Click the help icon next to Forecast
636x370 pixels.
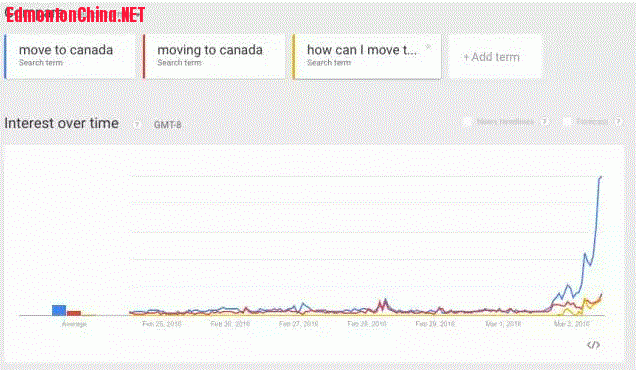click(x=618, y=121)
